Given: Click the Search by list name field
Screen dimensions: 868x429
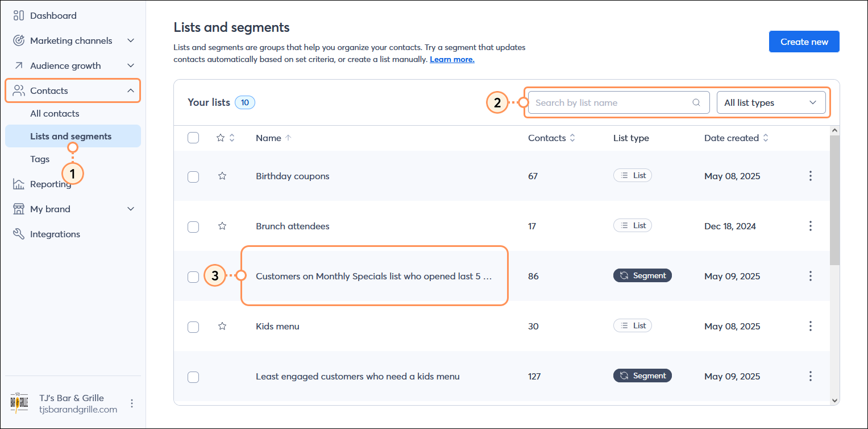Looking at the screenshot, I should (619, 102).
